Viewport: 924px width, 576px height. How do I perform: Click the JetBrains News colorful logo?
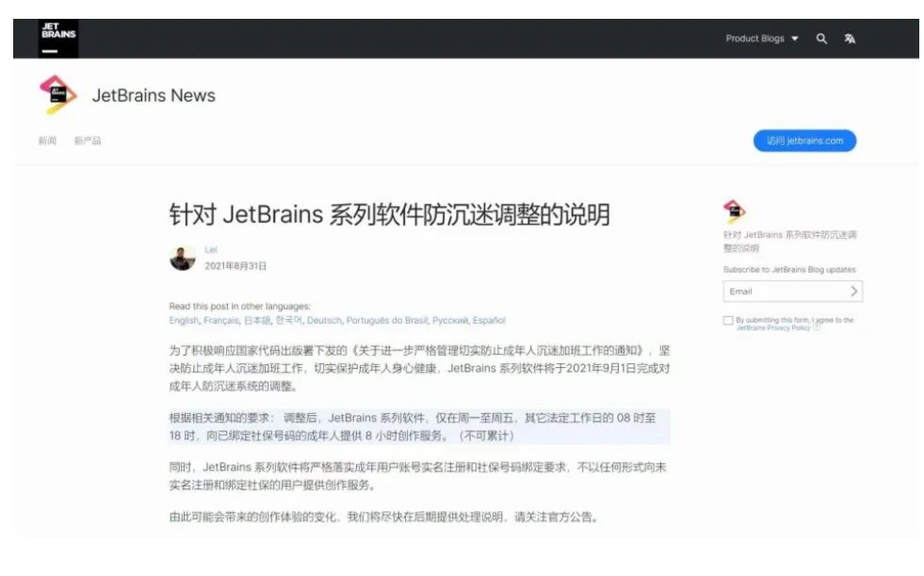coord(57,94)
